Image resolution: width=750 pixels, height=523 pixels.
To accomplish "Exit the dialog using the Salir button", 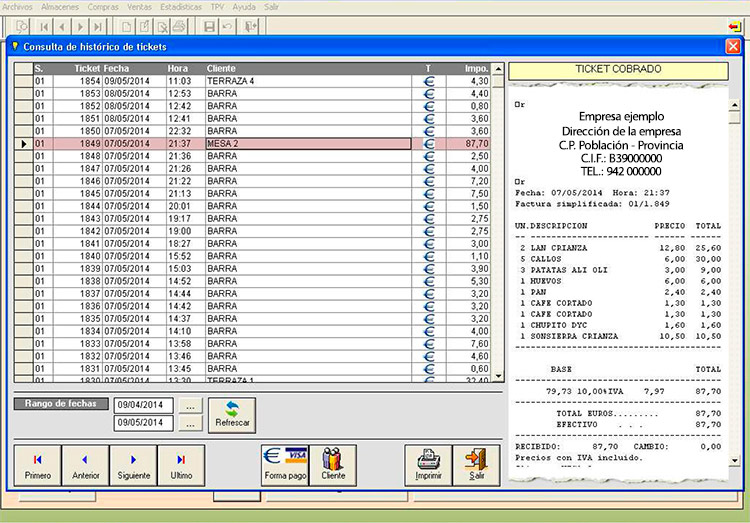I will coord(476,466).
